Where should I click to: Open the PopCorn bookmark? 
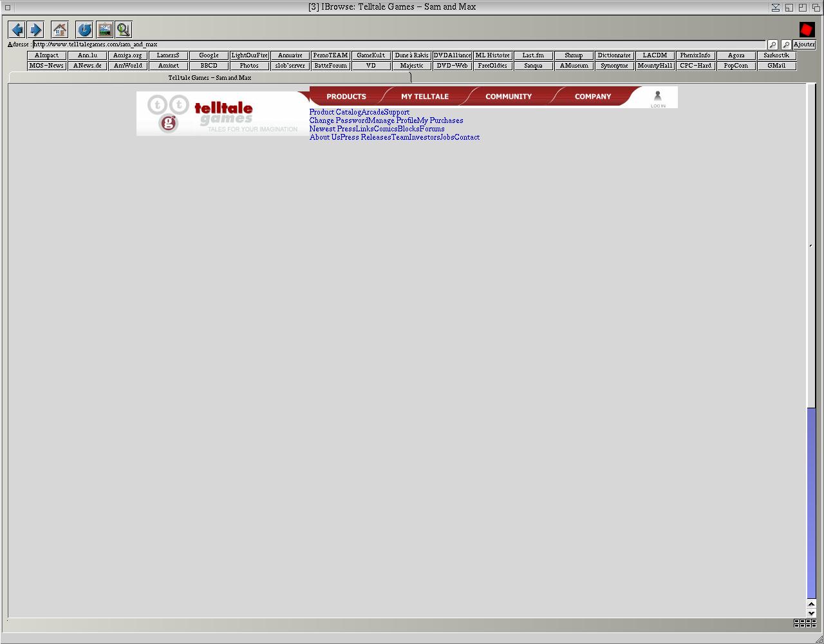(x=736, y=66)
